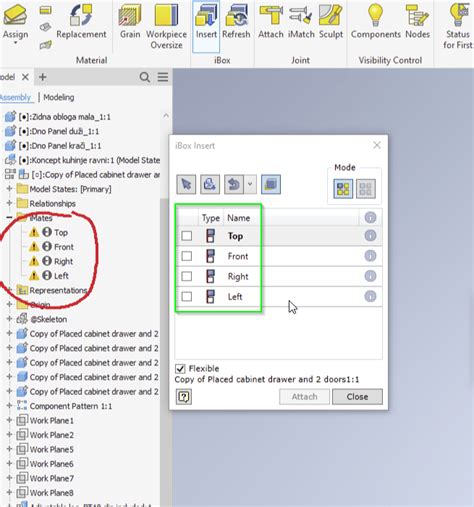Expand Component Pattern 1:1
The width and height of the screenshot is (474, 507).
pyautogui.click(x=9, y=406)
